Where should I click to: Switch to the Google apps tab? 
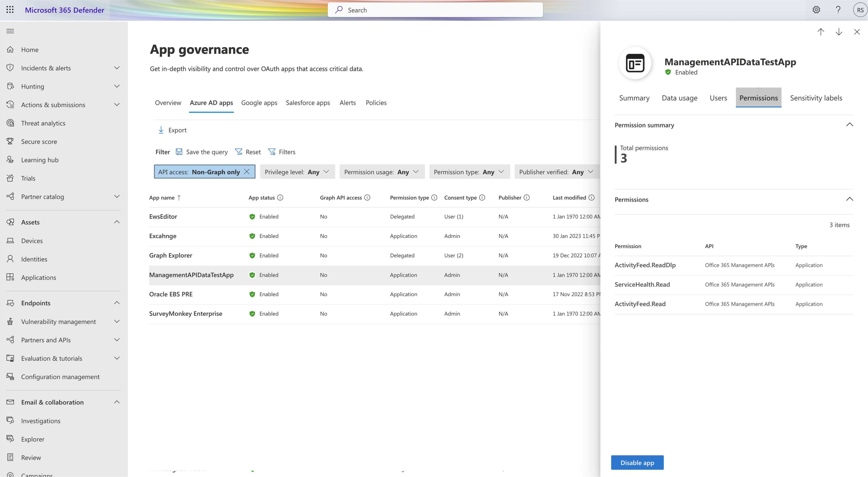[x=259, y=102]
